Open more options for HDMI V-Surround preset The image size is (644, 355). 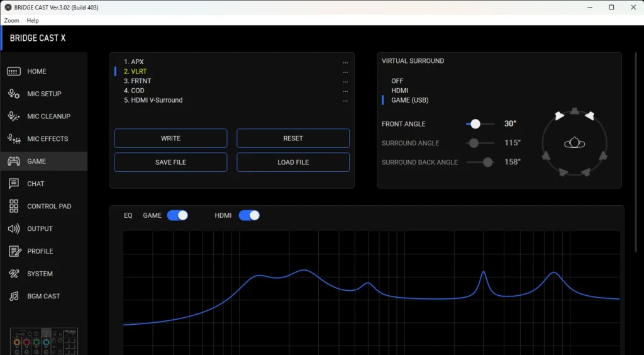pos(345,101)
